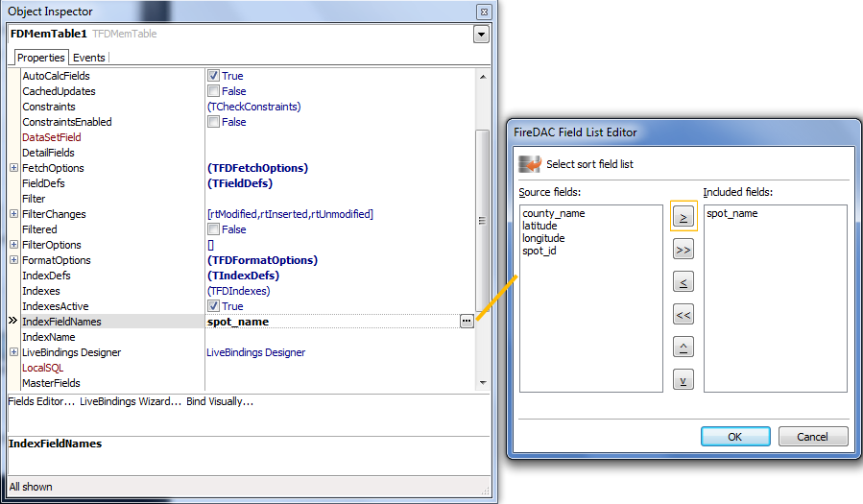Select the LocalSQL property
The width and height of the screenshot is (863, 504).
pos(42,368)
